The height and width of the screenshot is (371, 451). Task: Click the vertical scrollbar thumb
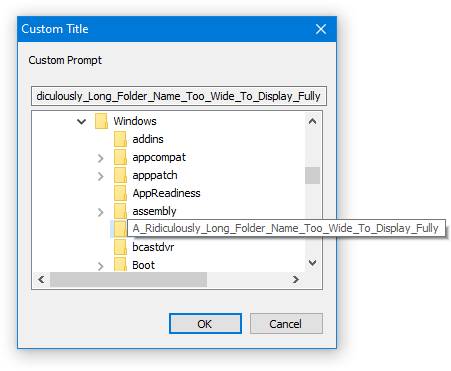tap(312, 175)
